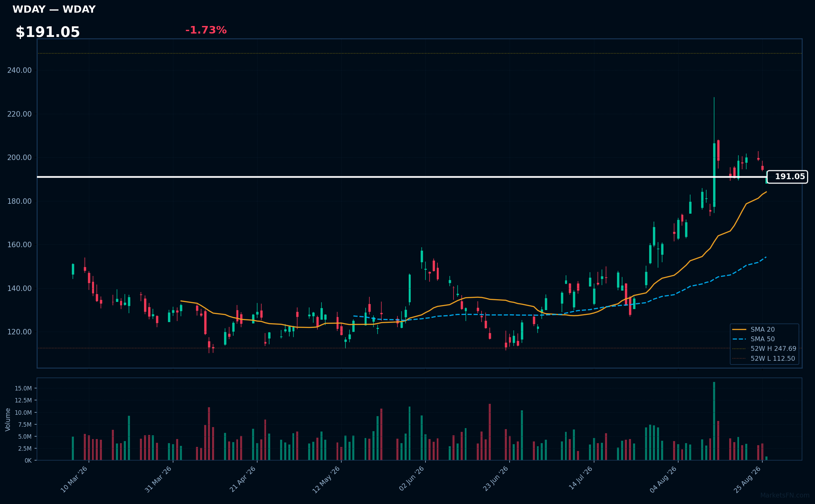Click the 140.00 price axis label
The height and width of the screenshot is (504, 815).
pos(19,288)
